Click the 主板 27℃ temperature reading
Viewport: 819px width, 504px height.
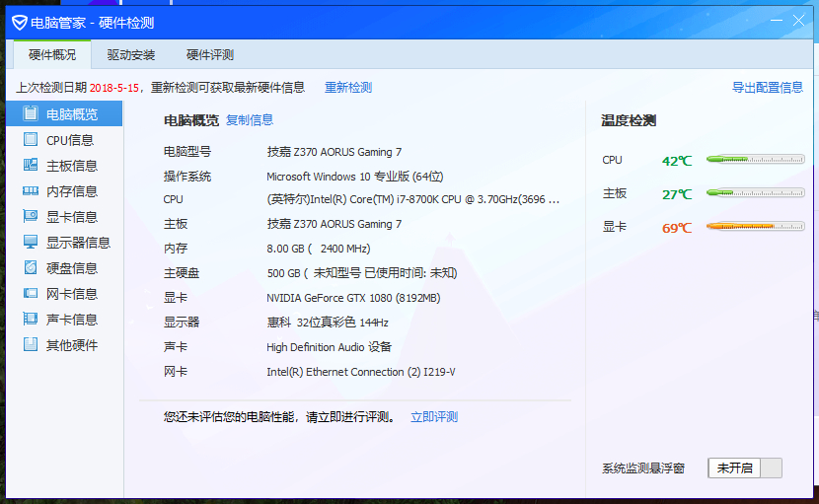click(677, 194)
